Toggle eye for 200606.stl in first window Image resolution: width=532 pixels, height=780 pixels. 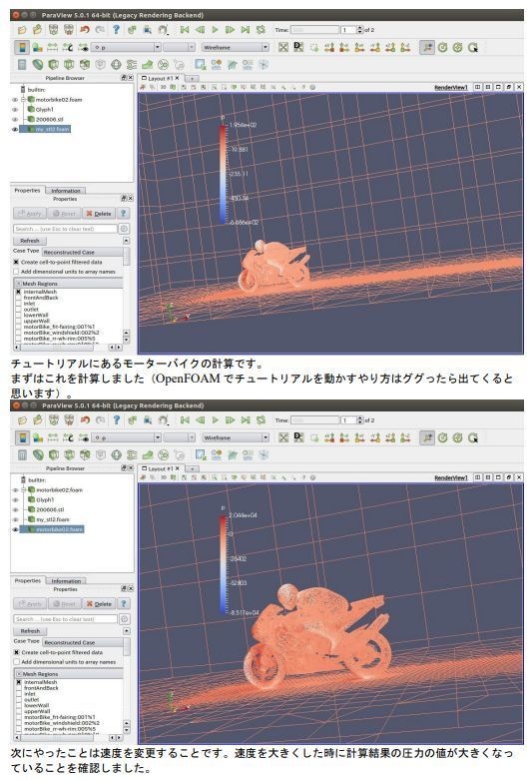15,120
